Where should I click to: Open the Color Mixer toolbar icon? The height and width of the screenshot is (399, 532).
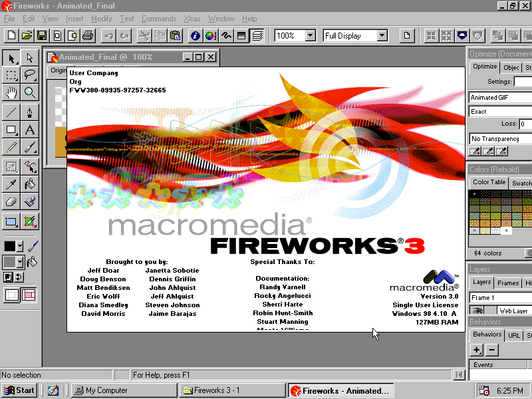tap(210, 36)
